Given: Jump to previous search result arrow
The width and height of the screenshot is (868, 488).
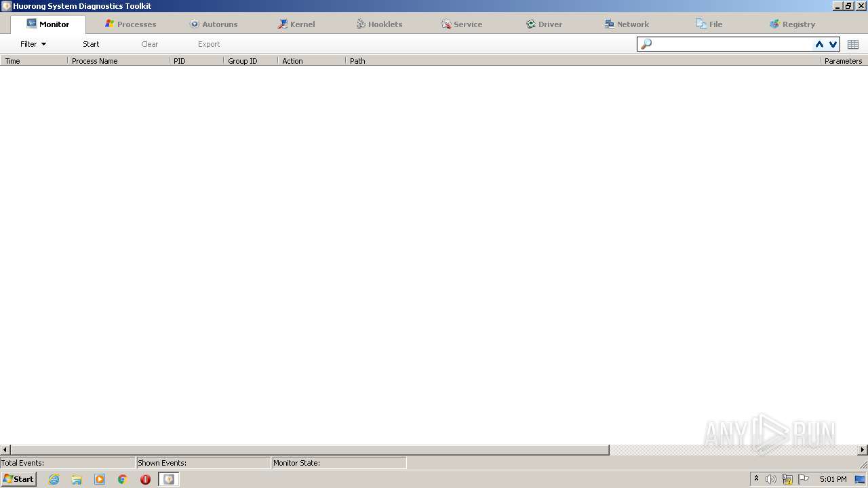Looking at the screenshot, I should click(x=819, y=44).
